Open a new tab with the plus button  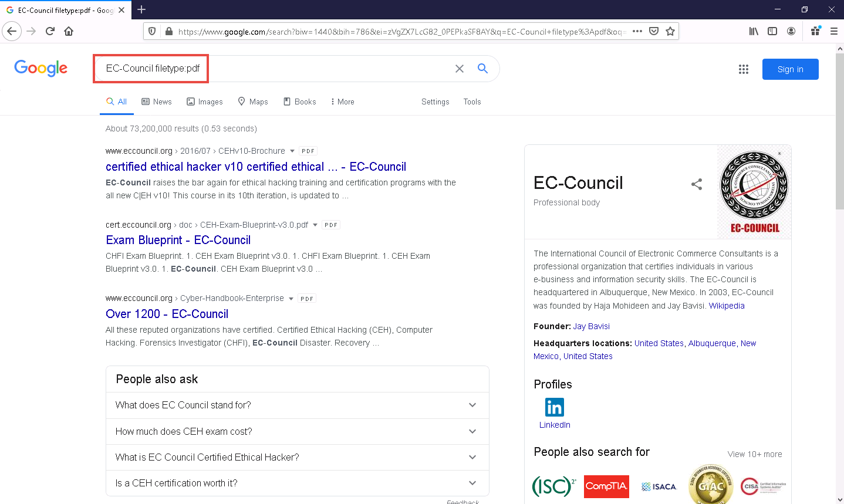coord(141,9)
